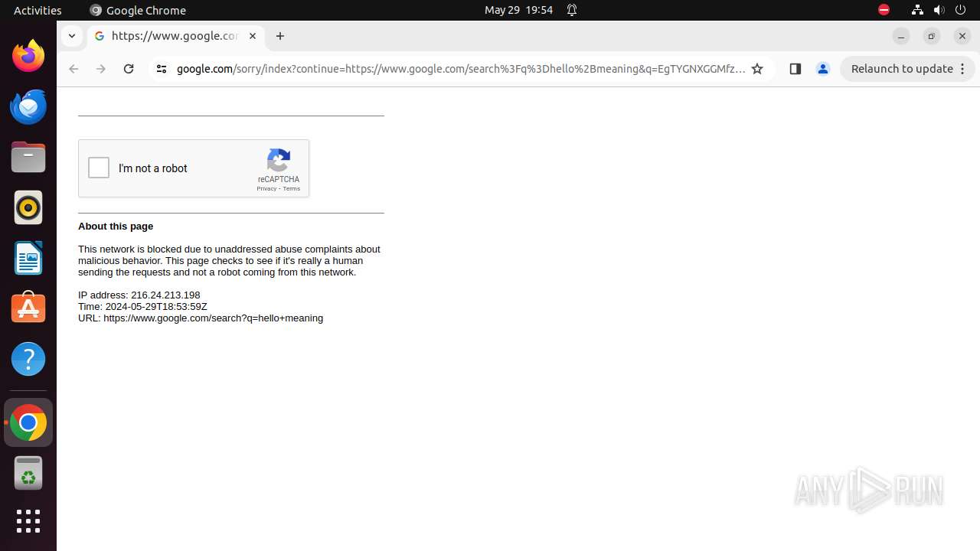Close the google.com tab

click(x=253, y=36)
